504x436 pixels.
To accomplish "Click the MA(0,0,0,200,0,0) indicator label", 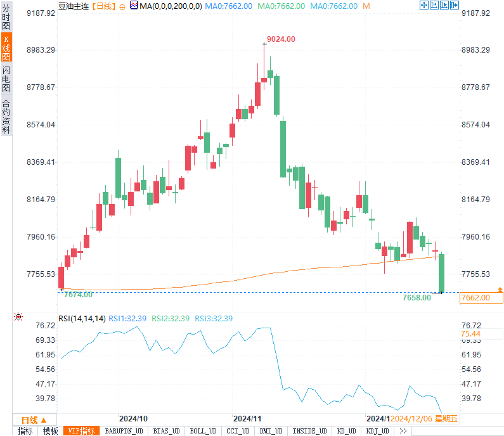I will (x=171, y=6).
